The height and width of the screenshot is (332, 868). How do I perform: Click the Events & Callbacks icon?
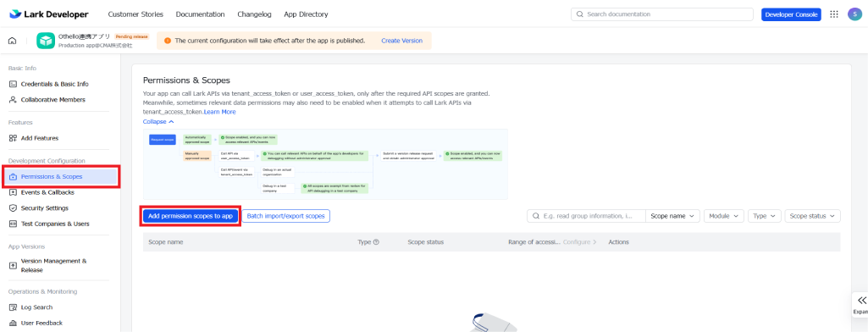[14, 192]
